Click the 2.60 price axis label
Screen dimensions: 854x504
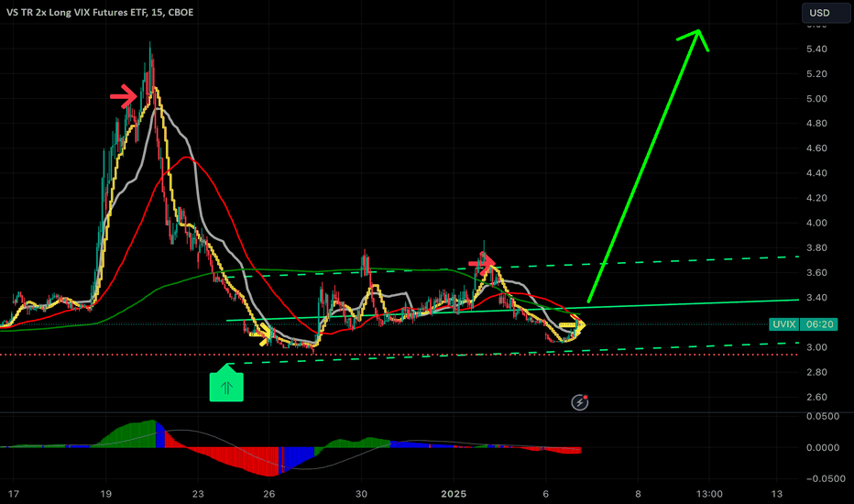[816, 397]
